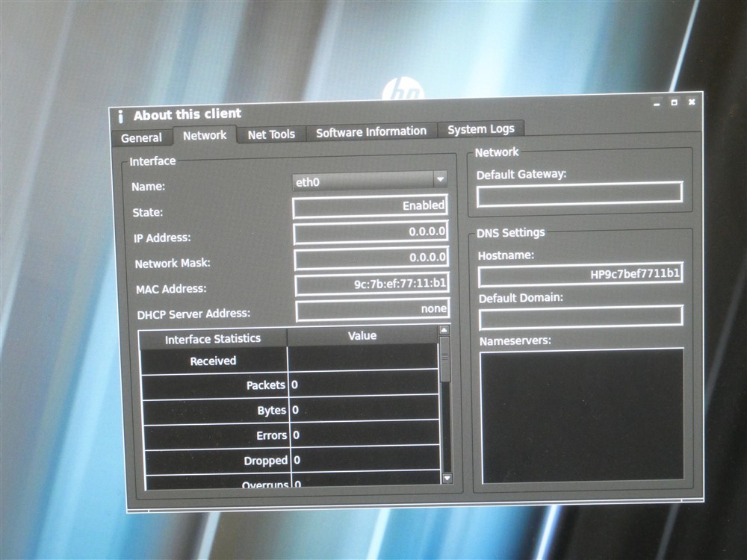Close the About this client window
This screenshot has height=560, width=747.
(x=692, y=102)
